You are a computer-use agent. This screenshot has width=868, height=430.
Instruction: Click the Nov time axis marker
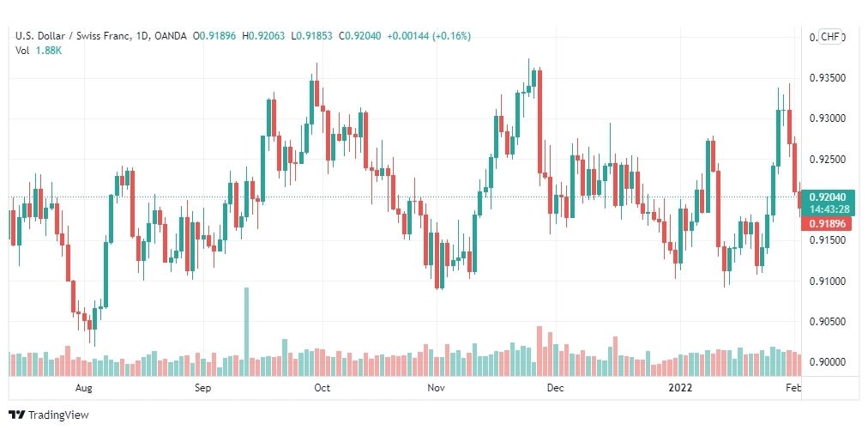coord(437,388)
